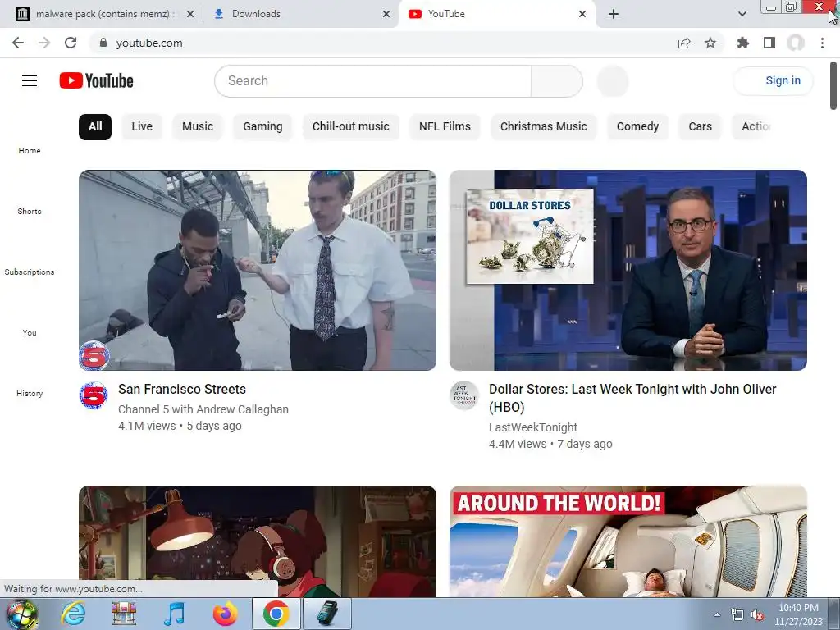
Task: Open the lofi girl video thumbnail
Action: point(257,541)
